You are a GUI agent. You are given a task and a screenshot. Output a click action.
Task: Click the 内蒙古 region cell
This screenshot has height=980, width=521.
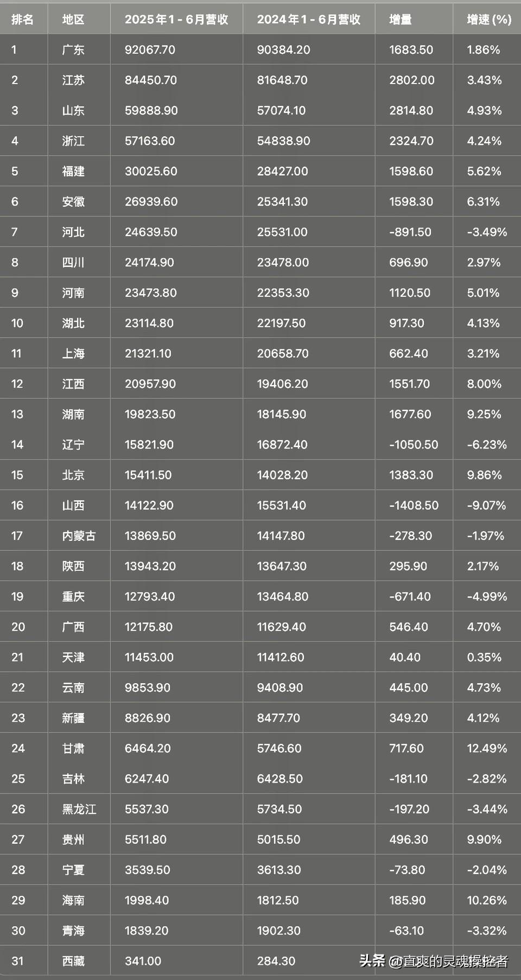coord(79,536)
